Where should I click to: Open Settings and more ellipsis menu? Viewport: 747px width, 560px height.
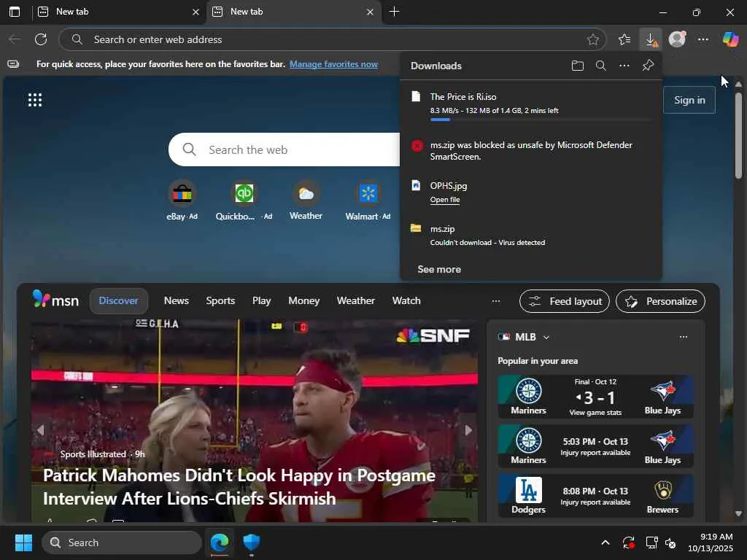(x=703, y=39)
